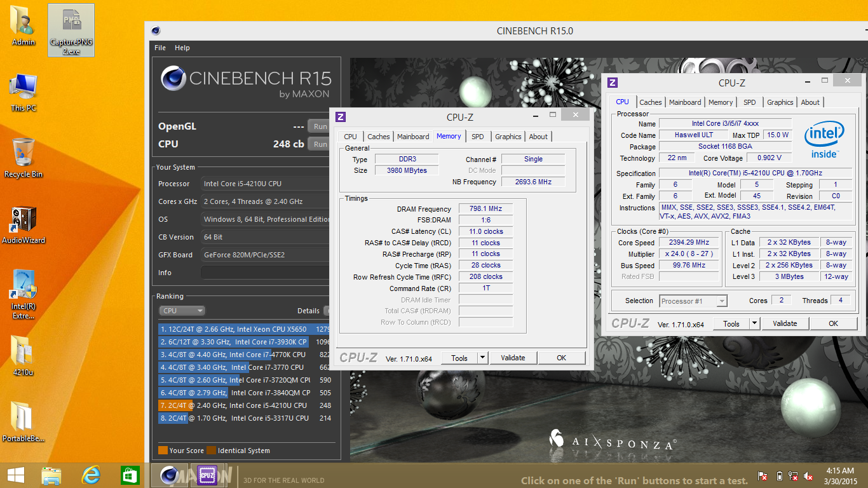Screen dimensions: 868x488
Task: Open Cinebench File menu
Action: [160, 48]
